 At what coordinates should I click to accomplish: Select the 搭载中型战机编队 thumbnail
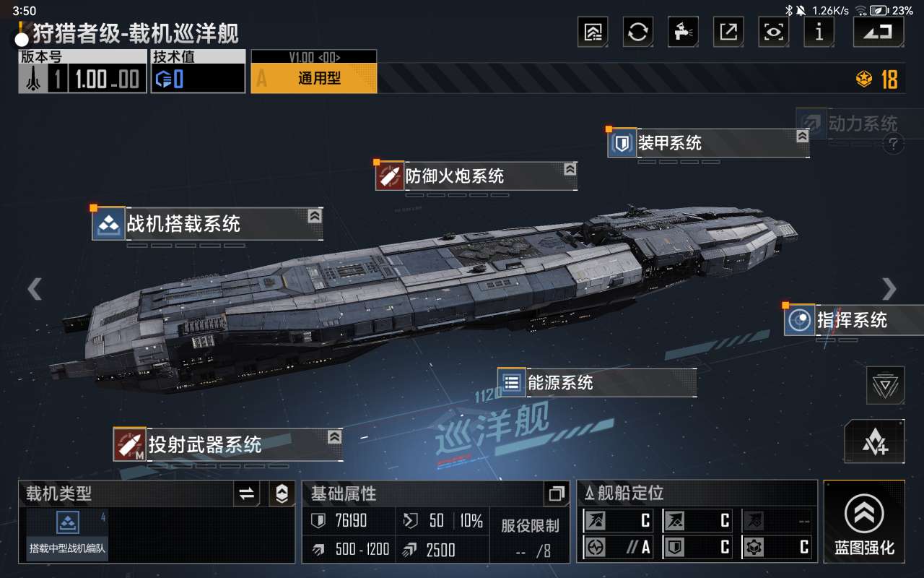(67, 533)
